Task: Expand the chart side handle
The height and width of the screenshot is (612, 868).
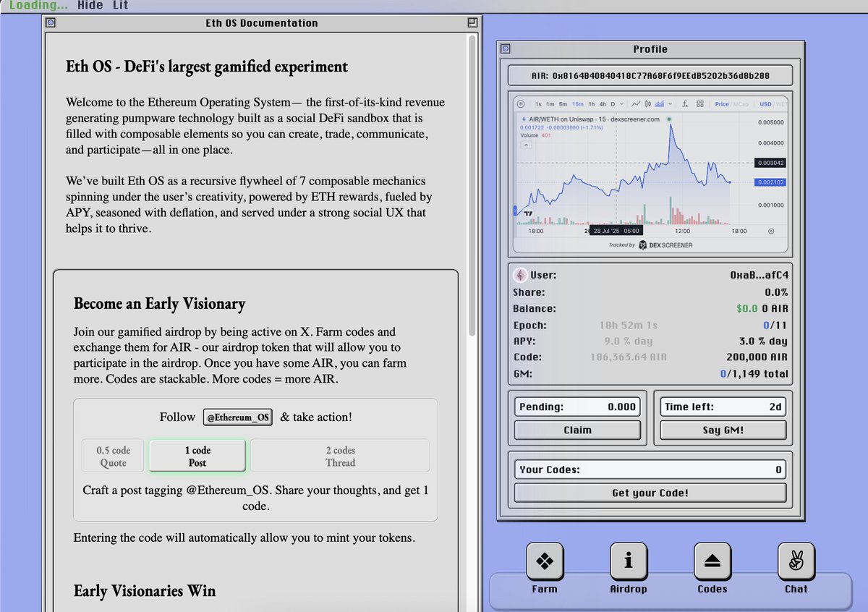Action: pos(514,212)
